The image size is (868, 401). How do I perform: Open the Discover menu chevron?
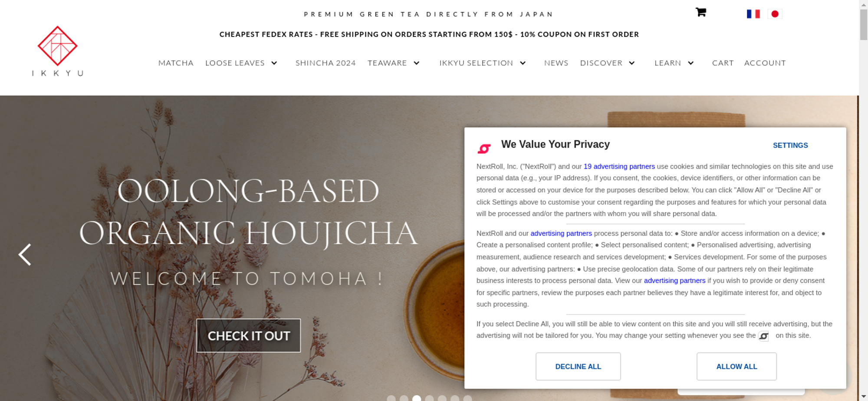click(x=632, y=63)
